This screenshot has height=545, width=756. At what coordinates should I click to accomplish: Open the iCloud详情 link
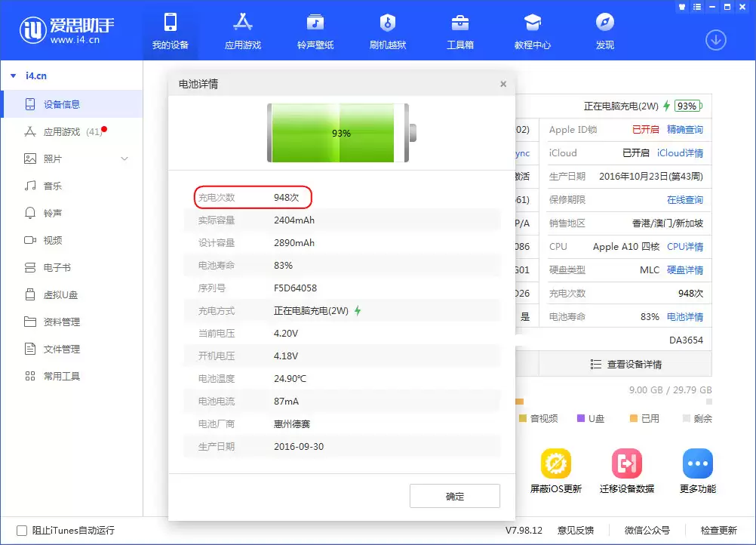point(680,153)
